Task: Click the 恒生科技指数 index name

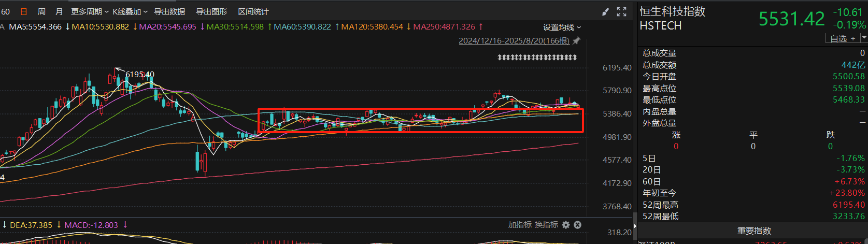Action: click(x=673, y=11)
